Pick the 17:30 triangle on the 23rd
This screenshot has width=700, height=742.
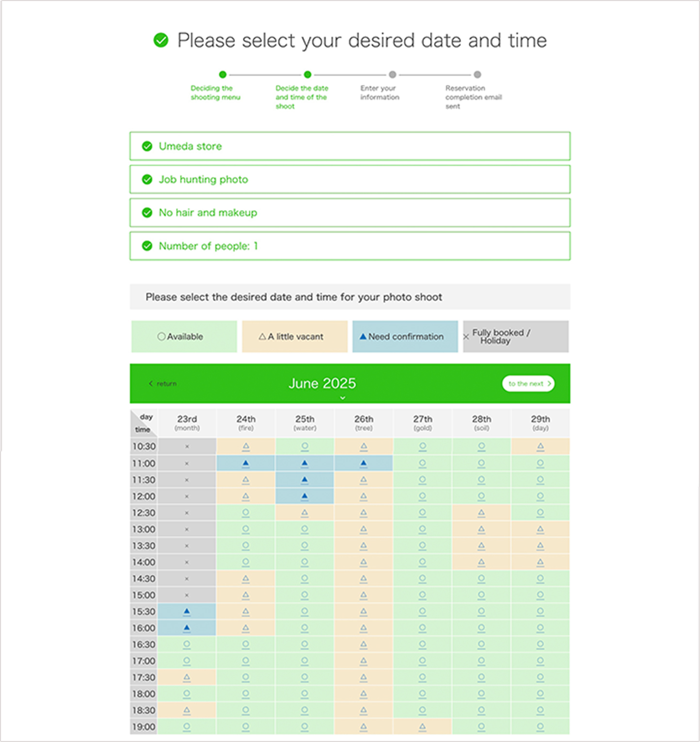pyautogui.click(x=187, y=677)
